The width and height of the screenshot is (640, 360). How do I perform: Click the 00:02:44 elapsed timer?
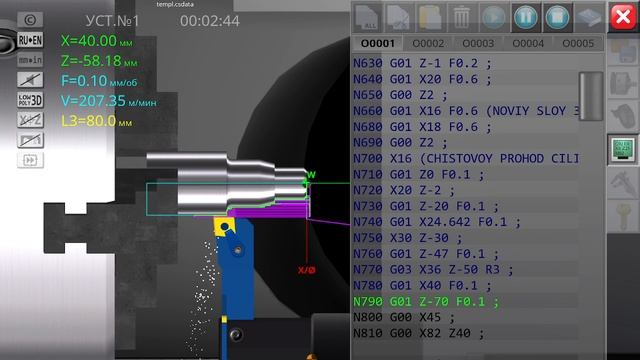click(210, 21)
